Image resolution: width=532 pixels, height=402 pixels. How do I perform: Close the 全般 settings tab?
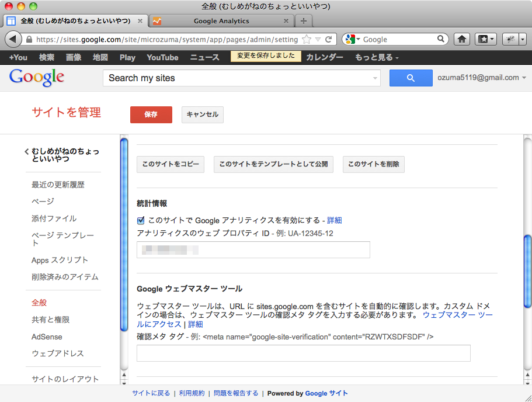[140, 21]
